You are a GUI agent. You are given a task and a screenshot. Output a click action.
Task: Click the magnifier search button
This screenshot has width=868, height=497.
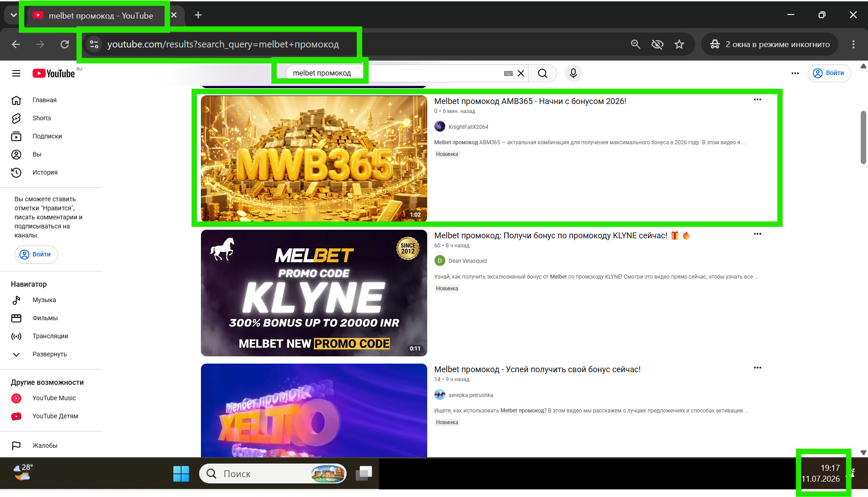(543, 73)
